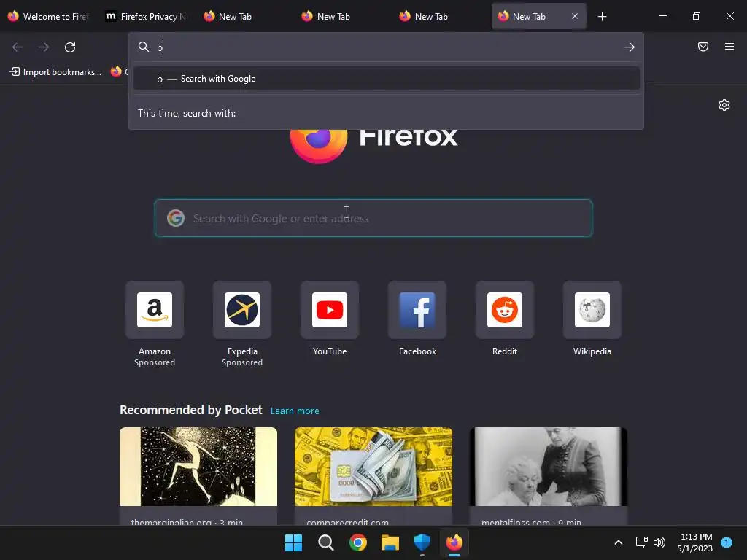This screenshot has height=560, width=747.
Task: Click the Windows Start button
Action: [293, 542]
